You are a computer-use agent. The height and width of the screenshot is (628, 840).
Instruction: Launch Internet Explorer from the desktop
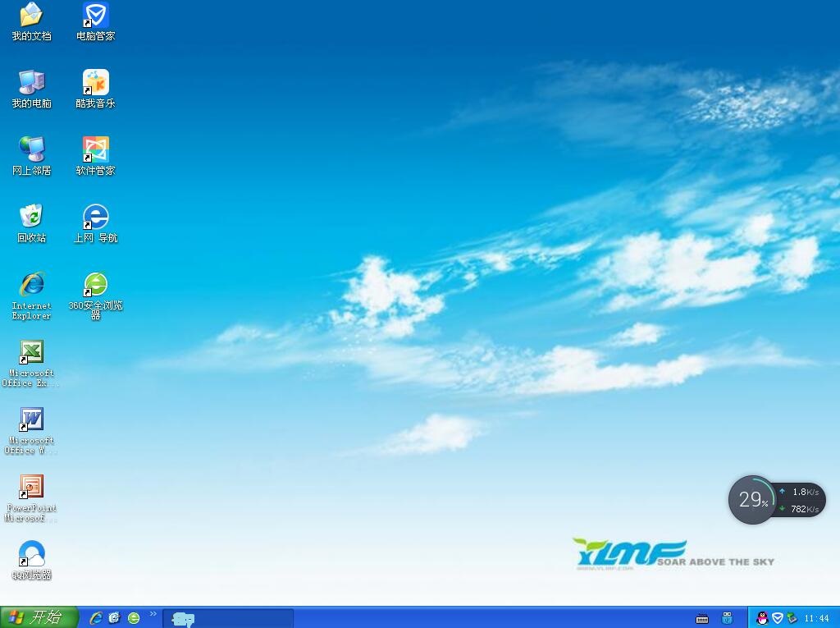[x=31, y=286]
